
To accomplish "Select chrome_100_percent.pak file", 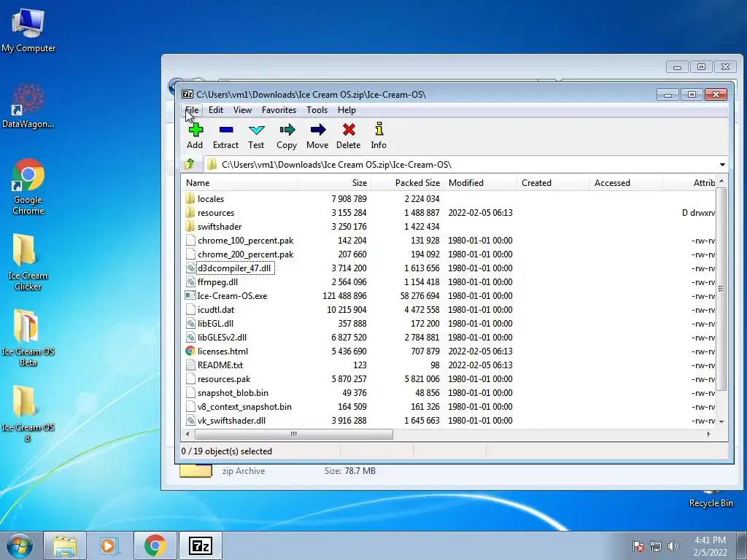I will pos(245,241).
